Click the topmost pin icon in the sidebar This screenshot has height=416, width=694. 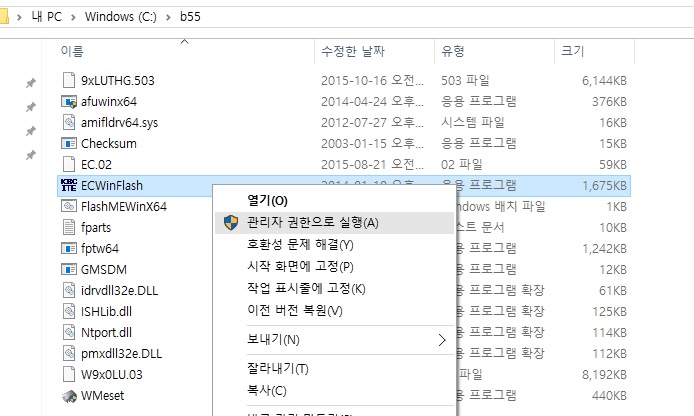31,83
